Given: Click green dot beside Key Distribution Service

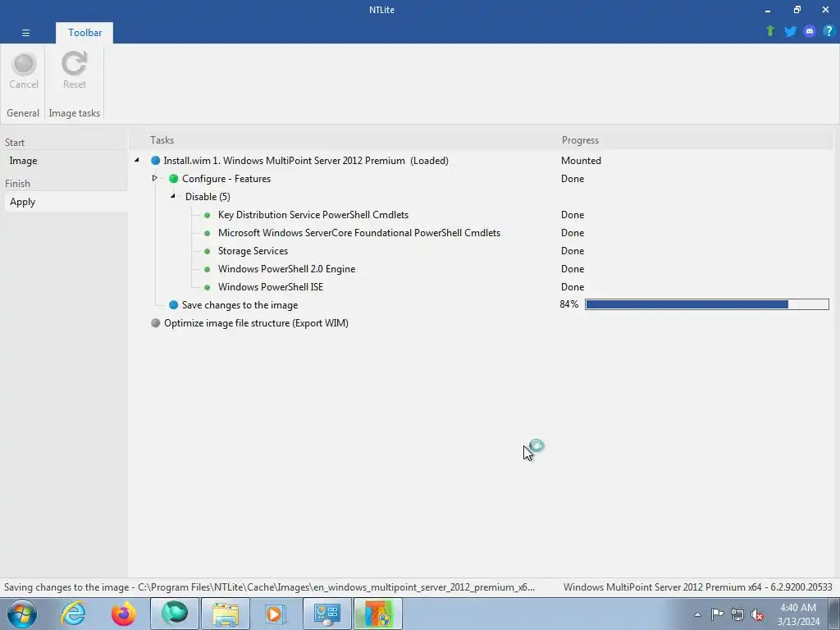Looking at the screenshot, I should pos(208,216).
